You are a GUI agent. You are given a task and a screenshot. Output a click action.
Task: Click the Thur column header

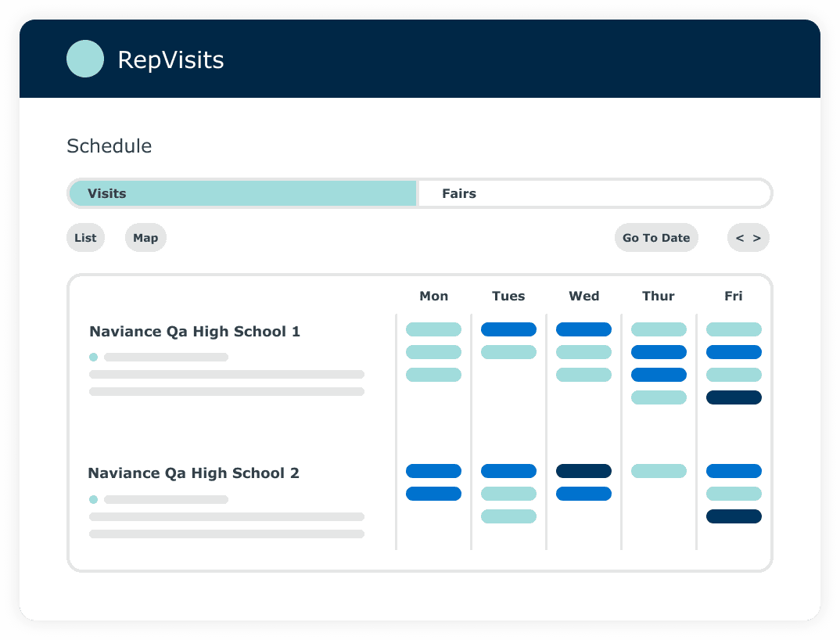pyautogui.click(x=659, y=296)
